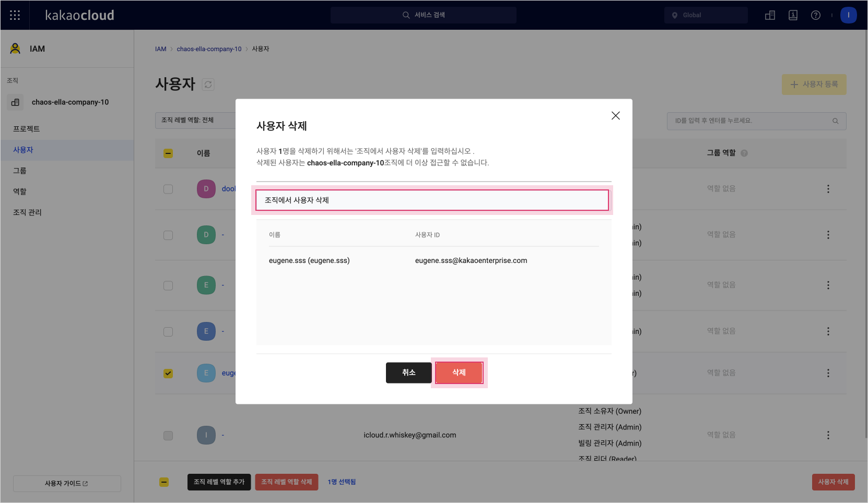Image resolution: width=868 pixels, height=503 pixels.
Task: Click icloud.r.whiskey@gmail.com email cell
Action: pos(410,435)
